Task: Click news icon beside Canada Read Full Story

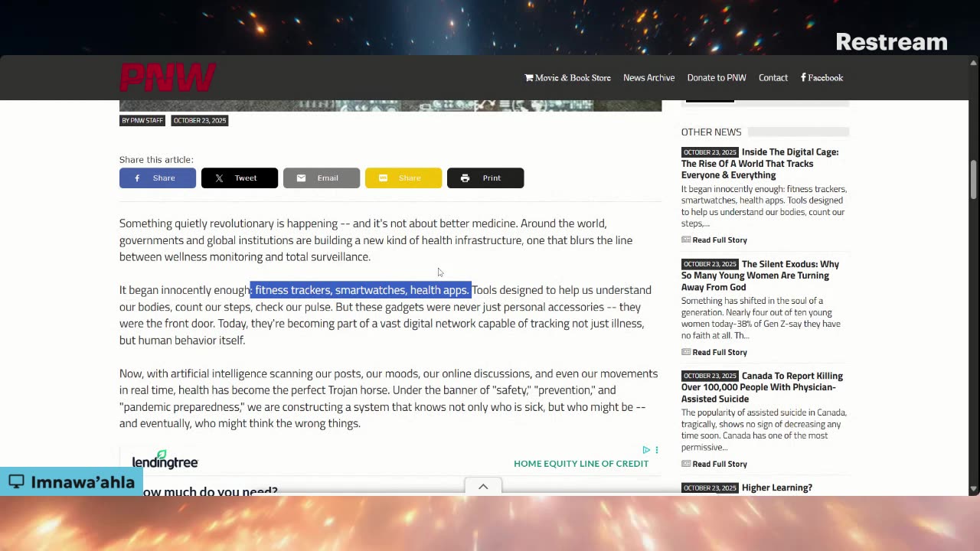Action: click(686, 464)
